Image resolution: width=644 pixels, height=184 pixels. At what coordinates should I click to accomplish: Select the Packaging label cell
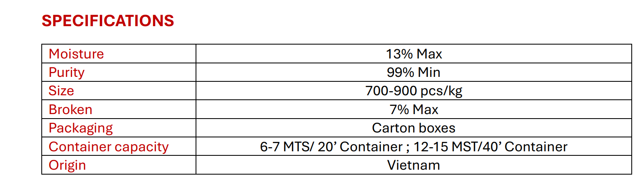pos(119,128)
